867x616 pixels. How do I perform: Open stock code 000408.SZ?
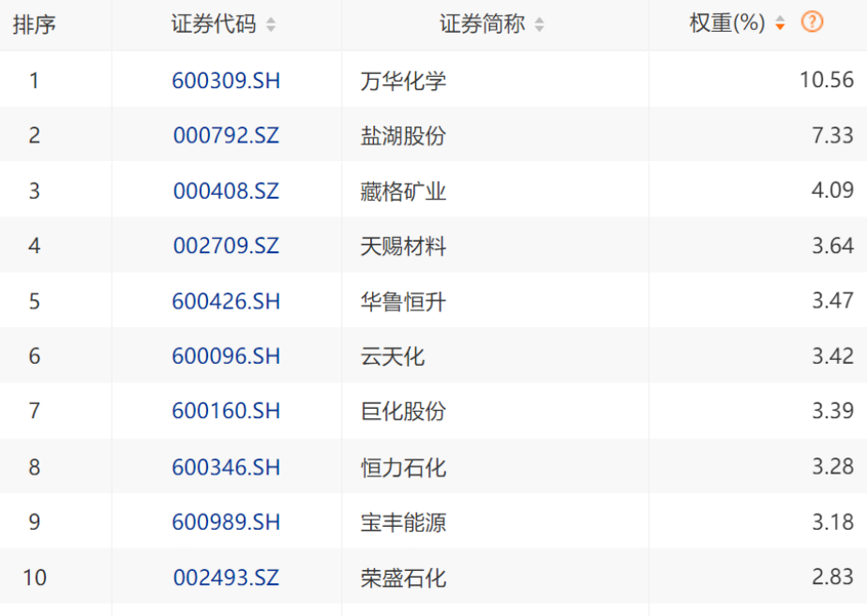point(226,191)
